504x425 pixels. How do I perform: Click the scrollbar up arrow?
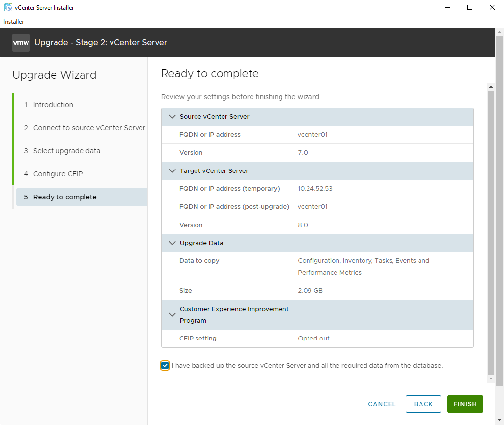(491, 87)
